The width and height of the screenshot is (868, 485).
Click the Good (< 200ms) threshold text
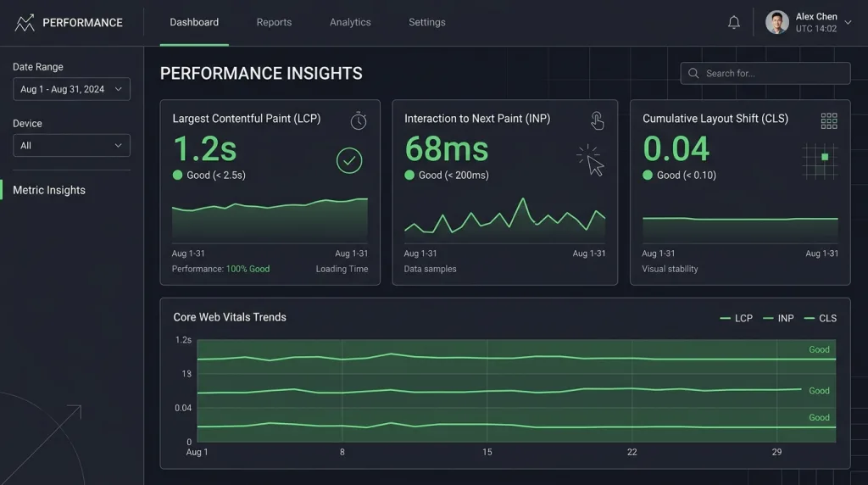[x=453, y=175]
